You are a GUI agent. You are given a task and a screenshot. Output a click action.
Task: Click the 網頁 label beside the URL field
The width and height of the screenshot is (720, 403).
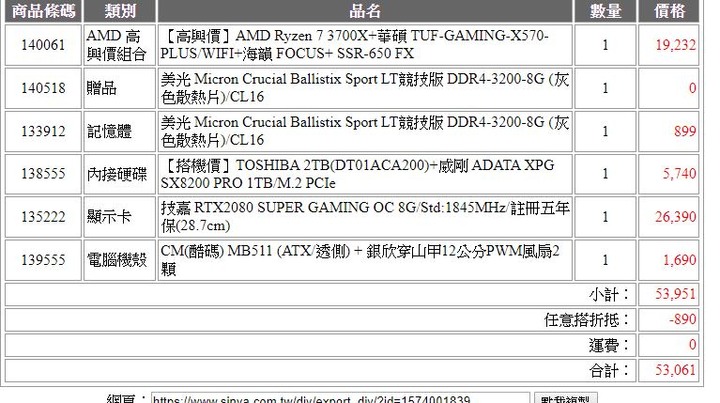126,398
